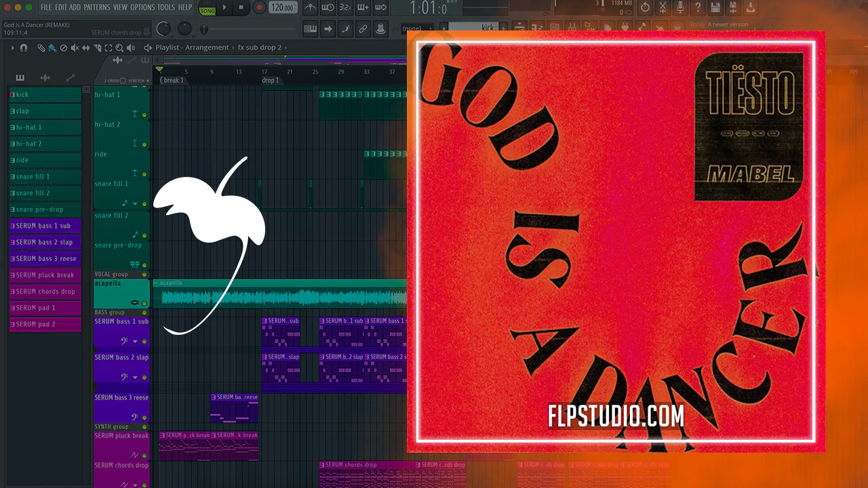Click the scissors cut-edits icon
868x488 pixels.
pyautogui.click(x=663, y=7)
